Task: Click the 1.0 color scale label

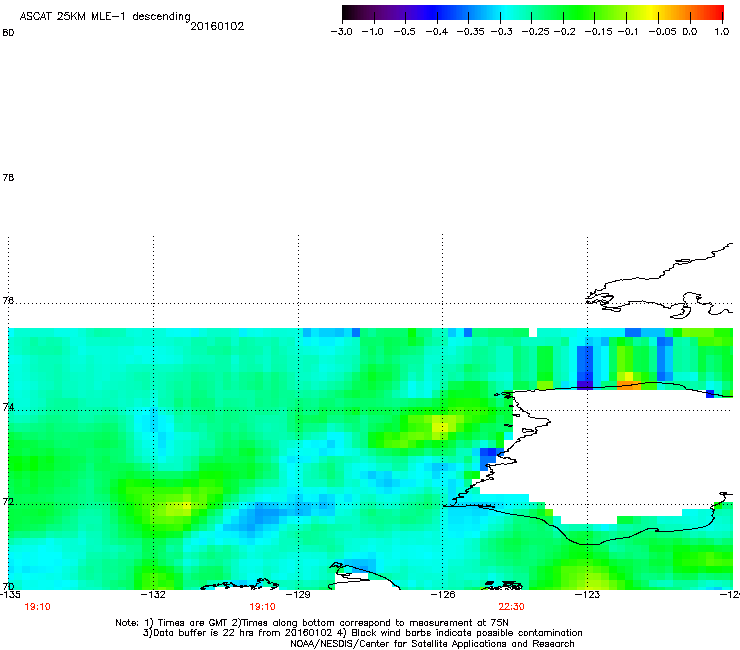Action: coord(722,32)
